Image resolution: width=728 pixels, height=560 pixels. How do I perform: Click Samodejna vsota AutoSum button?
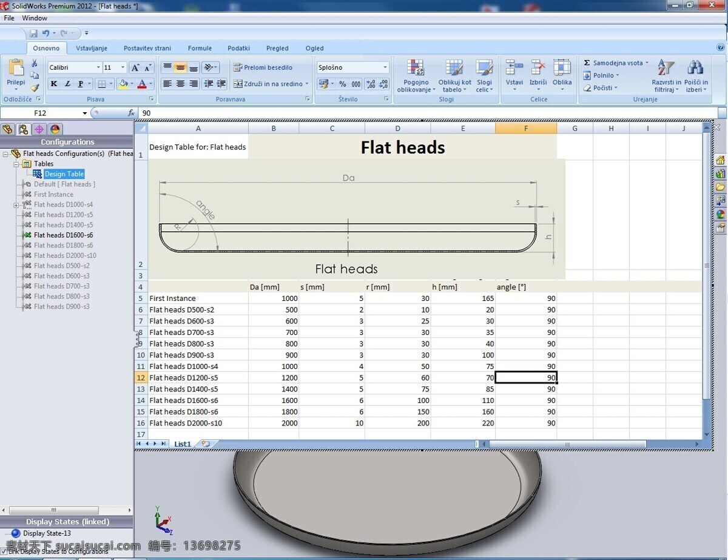pyautogui.click(x=616, y=63)
